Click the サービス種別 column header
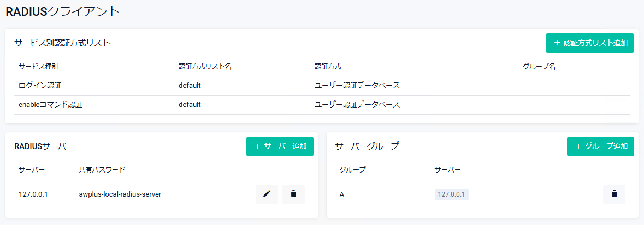 pyautogui.click(x=38, y=67)
